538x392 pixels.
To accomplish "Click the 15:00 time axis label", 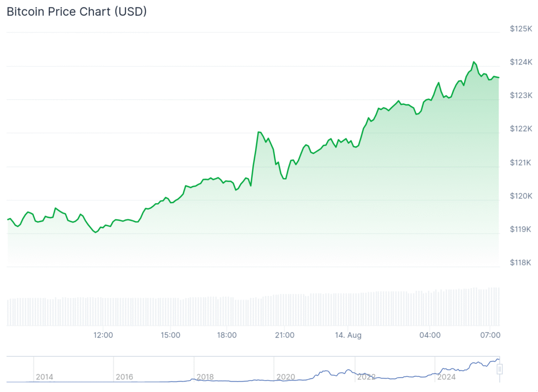I will tap(171, 335).
